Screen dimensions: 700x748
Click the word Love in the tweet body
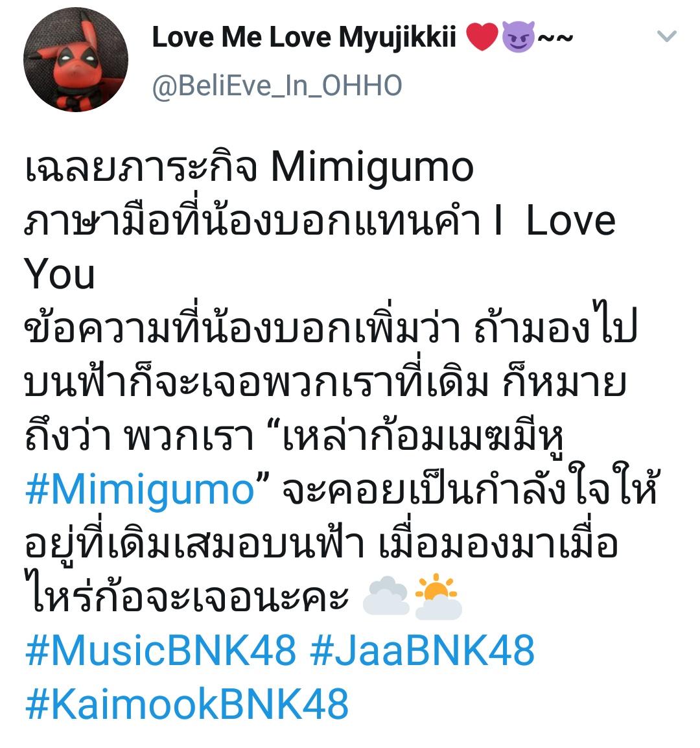pyautogui.click(x=570, y=221)
